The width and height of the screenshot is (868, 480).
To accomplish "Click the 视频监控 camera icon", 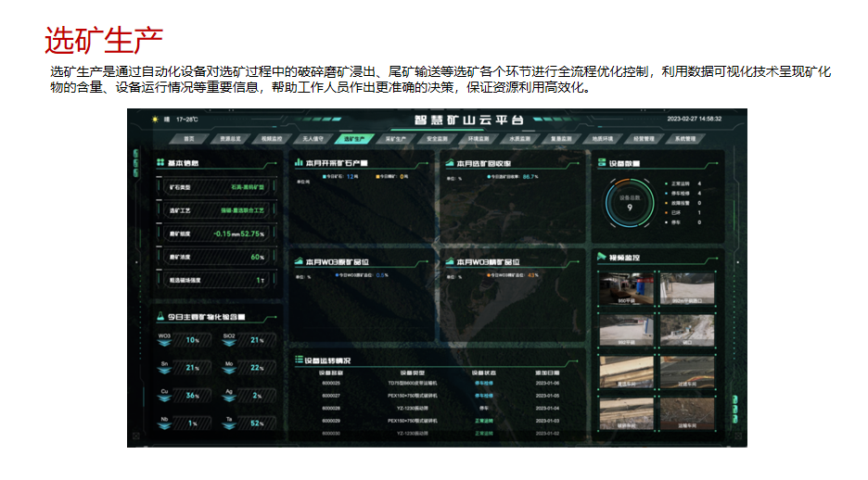I will (601, 258).
